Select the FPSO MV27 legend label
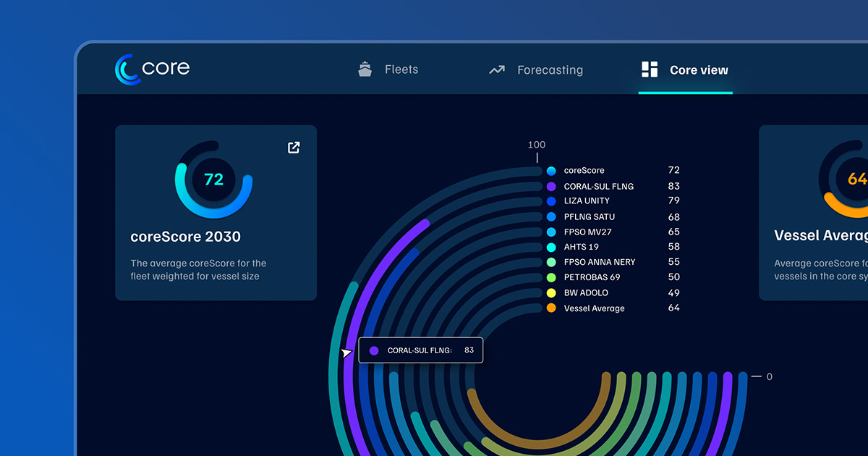Screen dimensions: 868x456 tap(587, 232)
